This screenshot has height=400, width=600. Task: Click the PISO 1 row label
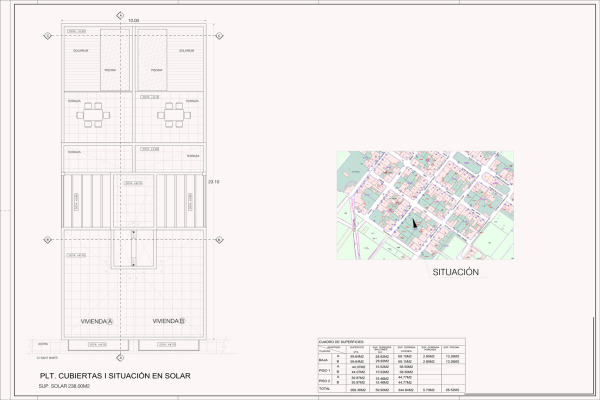[x=324, y=369]
